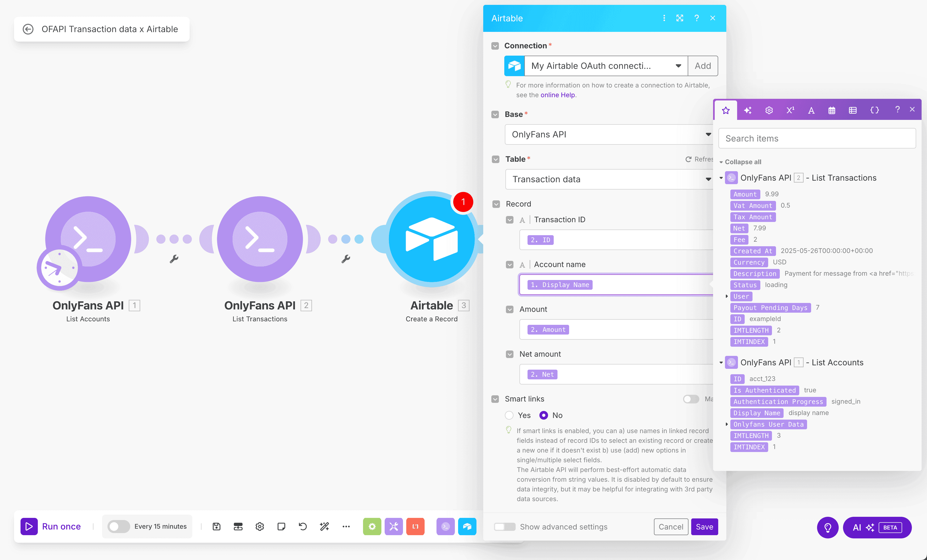The image size is (927, 560).
Task: Switch to the Math functions tab
Action: point(790,110)
